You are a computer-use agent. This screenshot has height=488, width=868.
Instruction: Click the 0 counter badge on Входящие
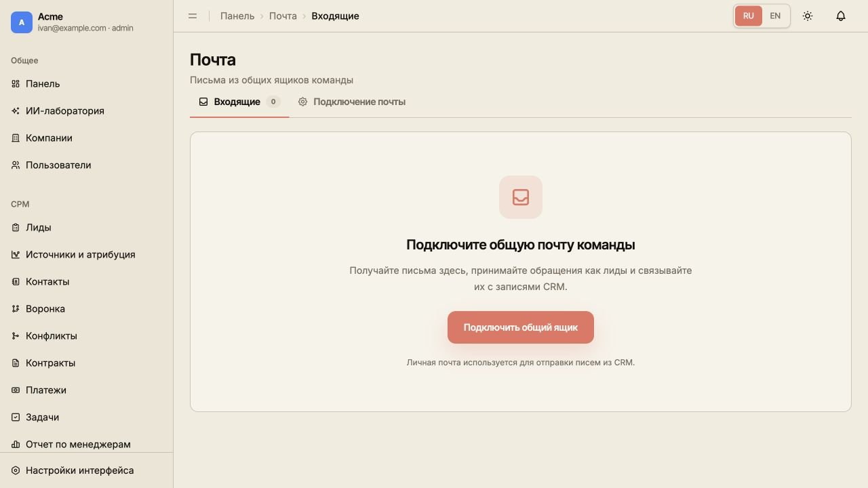pos(273,102)
